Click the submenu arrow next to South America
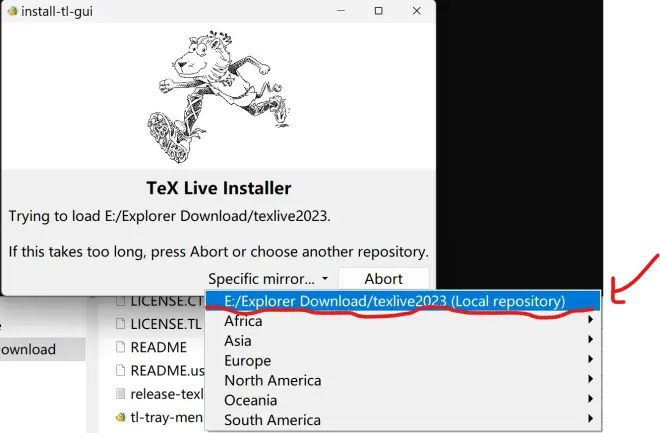This screenshot has width=660, height=433. 591,418
